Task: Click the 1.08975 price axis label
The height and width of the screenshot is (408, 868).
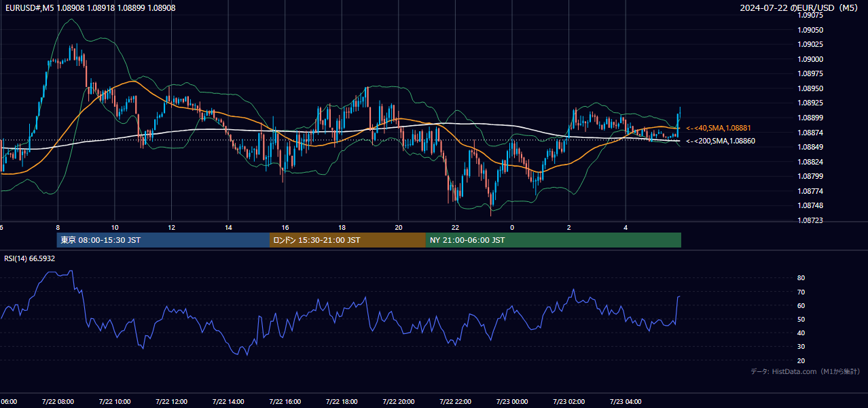Action: click(810, 73)
